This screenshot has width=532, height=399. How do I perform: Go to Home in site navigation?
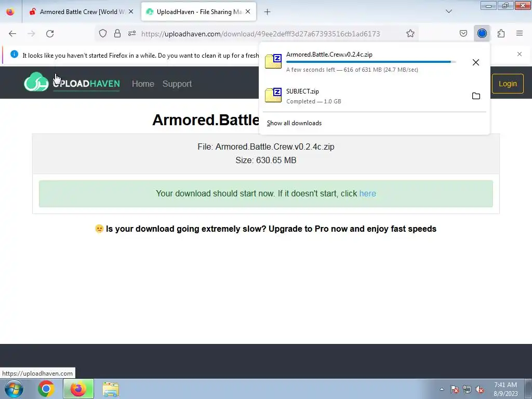click(x=143, y=84)
